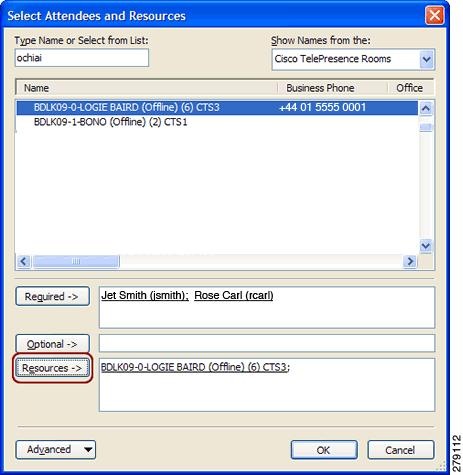The width and height of the screenshot is (463, 475).
Task: Click the Type Name search field containing ochiai
Action: pyautogui.click(x=82, y=58)
